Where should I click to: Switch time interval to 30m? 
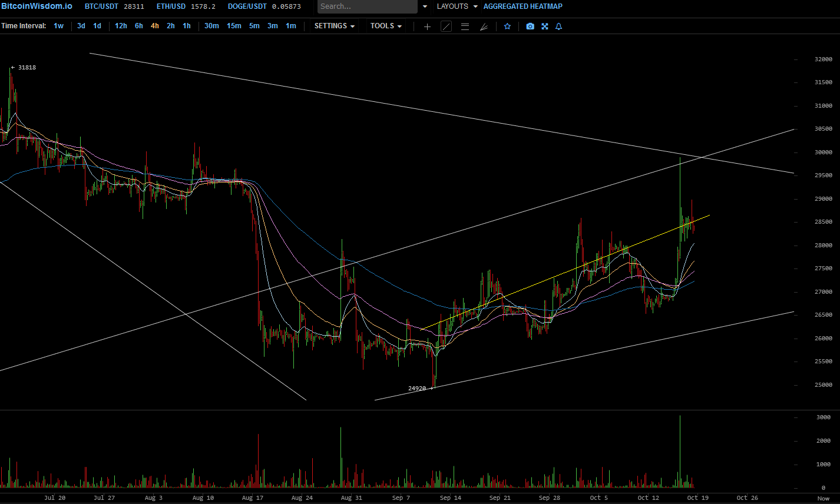tap(211, 26)
